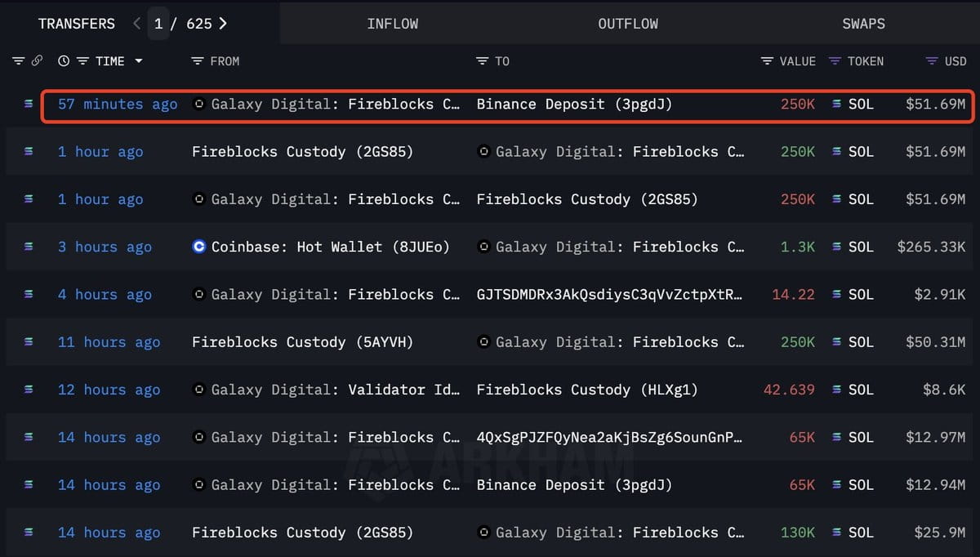Open the SWAPS tab
Screen dimensions: 980x557
863,24
